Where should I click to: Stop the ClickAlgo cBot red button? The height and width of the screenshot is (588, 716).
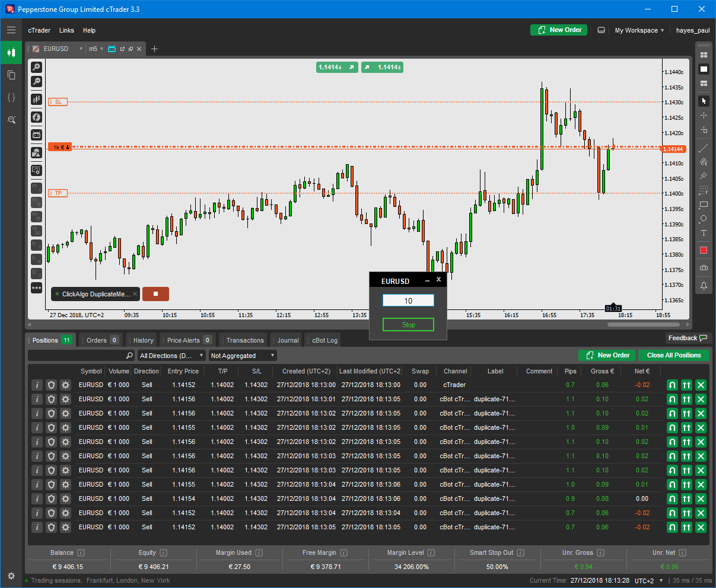155,293
